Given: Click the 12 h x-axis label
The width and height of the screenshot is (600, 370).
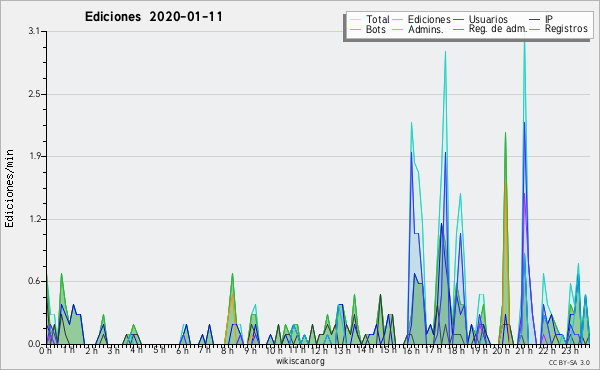Looking at the screenshot, I should pyautogui.click(x=318, y=351).
